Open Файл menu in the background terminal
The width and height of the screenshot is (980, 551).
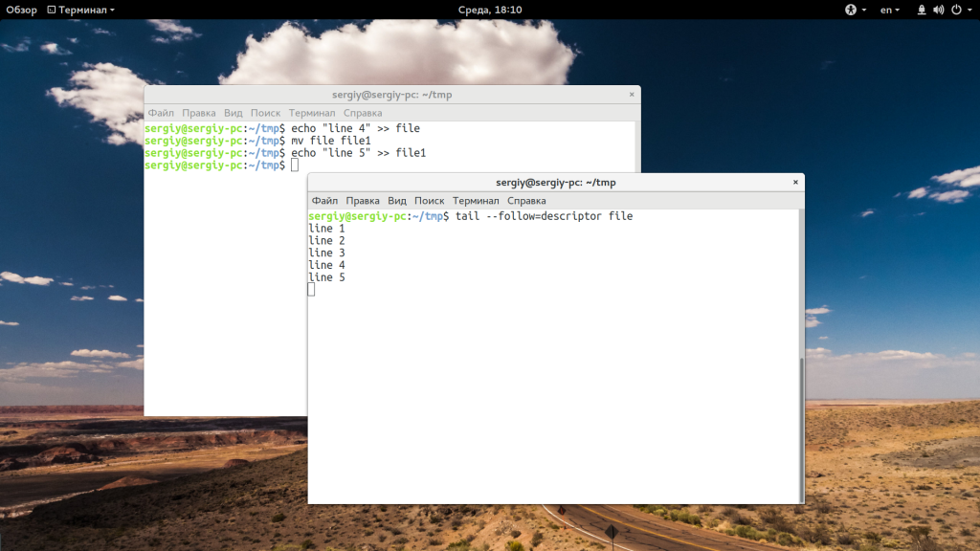(x=161, y=113)
